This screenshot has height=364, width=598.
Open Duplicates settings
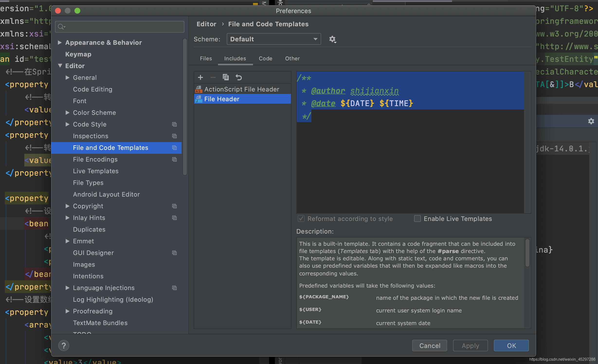[89, 229]
